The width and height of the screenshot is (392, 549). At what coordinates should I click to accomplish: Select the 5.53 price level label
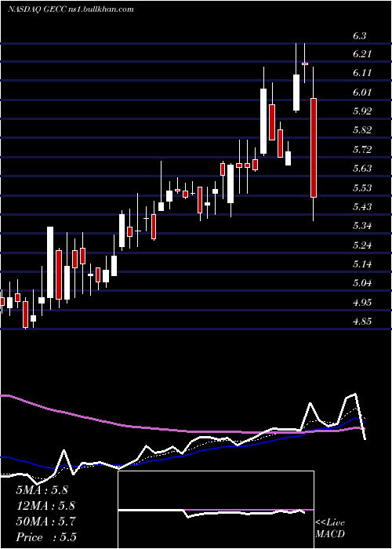[362, 187]
